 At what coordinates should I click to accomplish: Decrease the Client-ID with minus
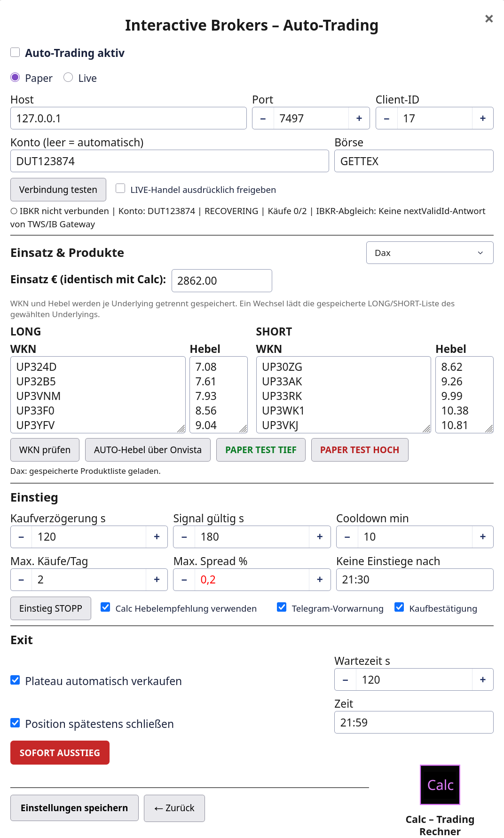point(386,118)
